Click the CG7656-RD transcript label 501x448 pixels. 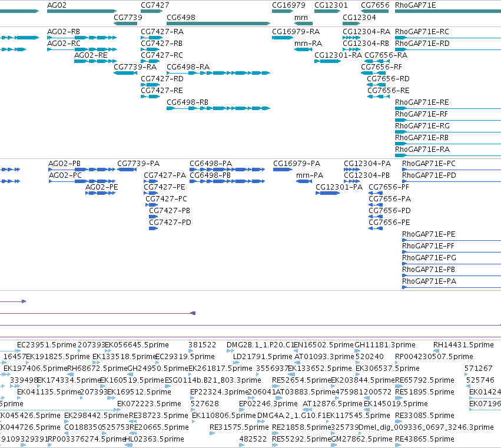pyautogui.click(x=388, y=79)
